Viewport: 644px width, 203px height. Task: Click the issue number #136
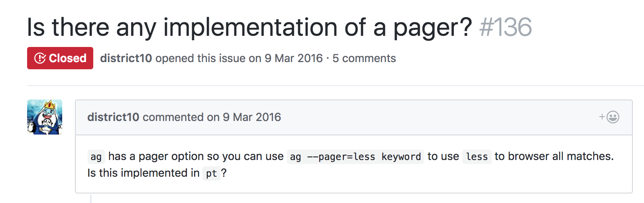point(506,27)
